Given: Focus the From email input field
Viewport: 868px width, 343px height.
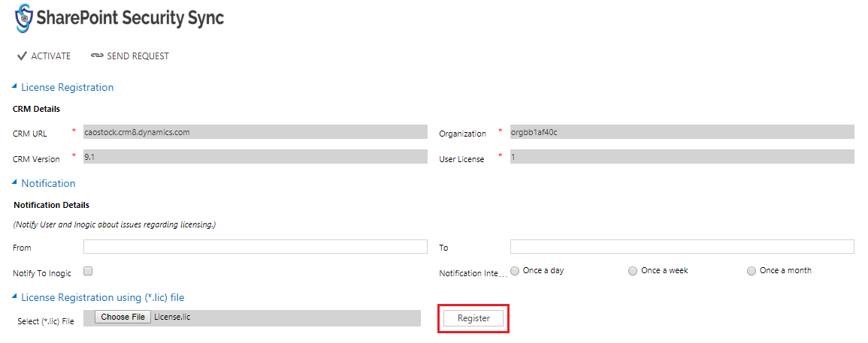Looking at the screenshot, I should (x=256, y=247).
